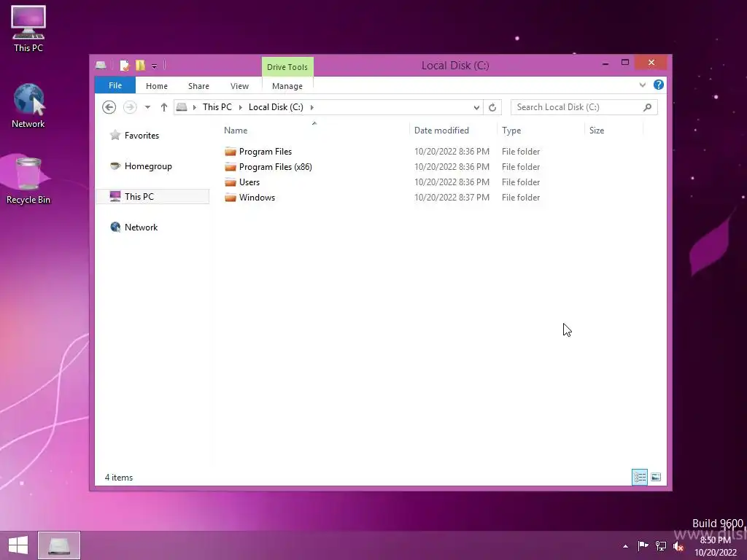Click the Users folder icon
This screenshot has width=747, height=560.
[231, 182]
